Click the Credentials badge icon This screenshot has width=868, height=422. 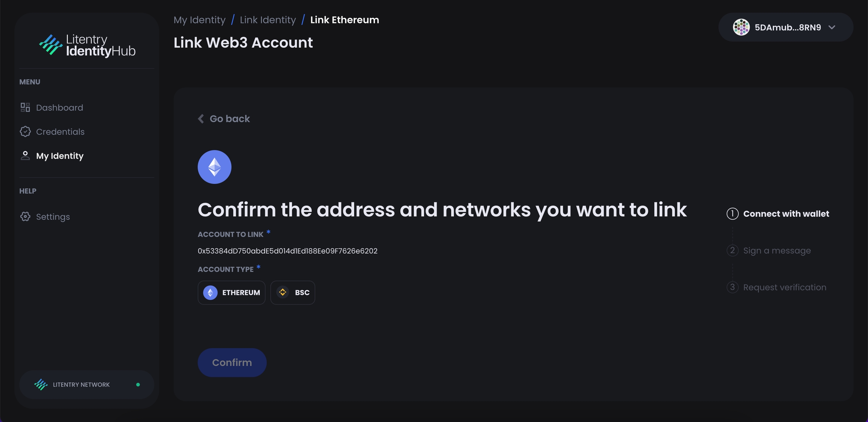coord(25,131)
